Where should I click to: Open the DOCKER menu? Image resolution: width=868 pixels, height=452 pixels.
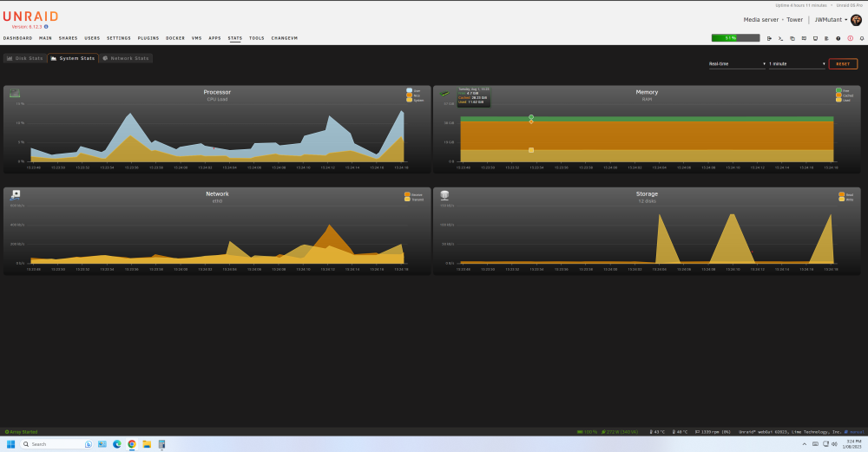pyautogui.click(x=175, y=38)
